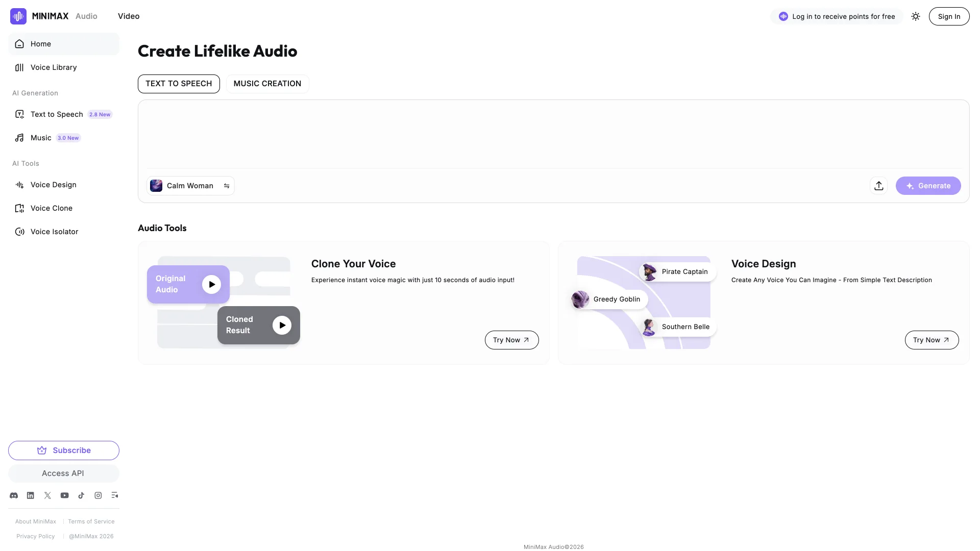The height and width of the screenshot is (551, 980).
Task: Click the announcement list icon after Instagram
Action: point(115,495)
